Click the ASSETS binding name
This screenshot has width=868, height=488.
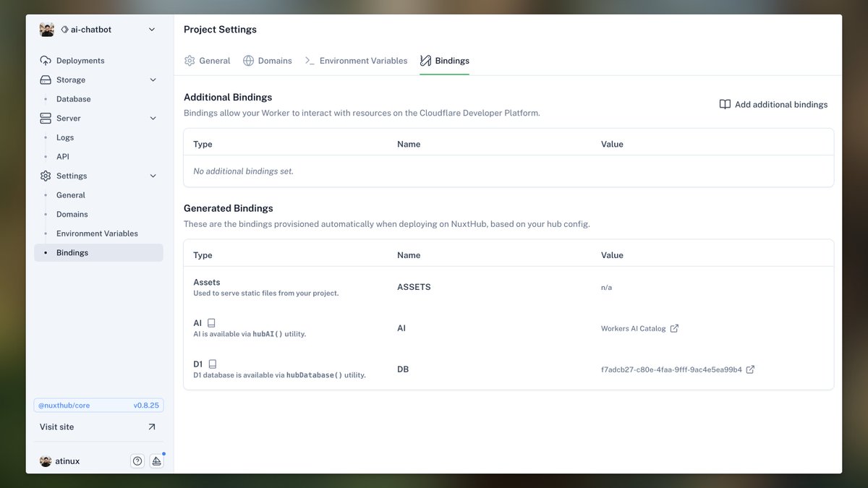click(414, 287)
